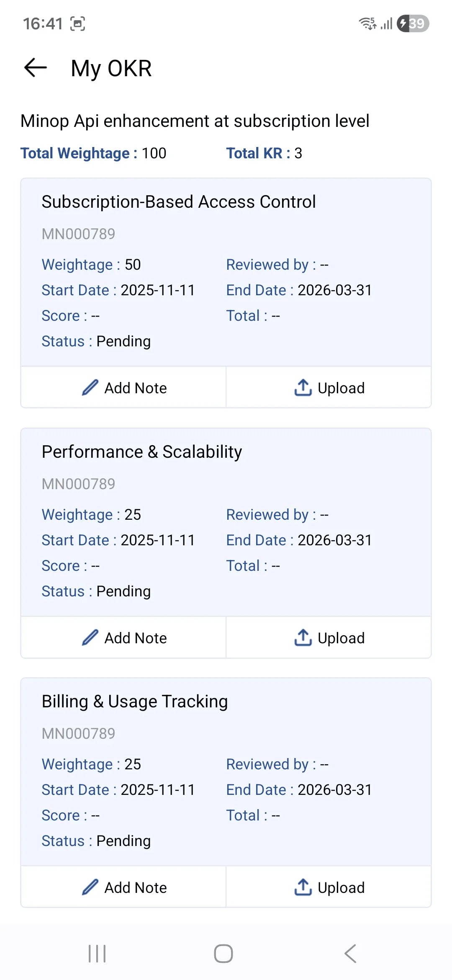Tap pencil icon in Billing & Usage Tracking card
The image size is (452, 980).
(x=90, y=887)
